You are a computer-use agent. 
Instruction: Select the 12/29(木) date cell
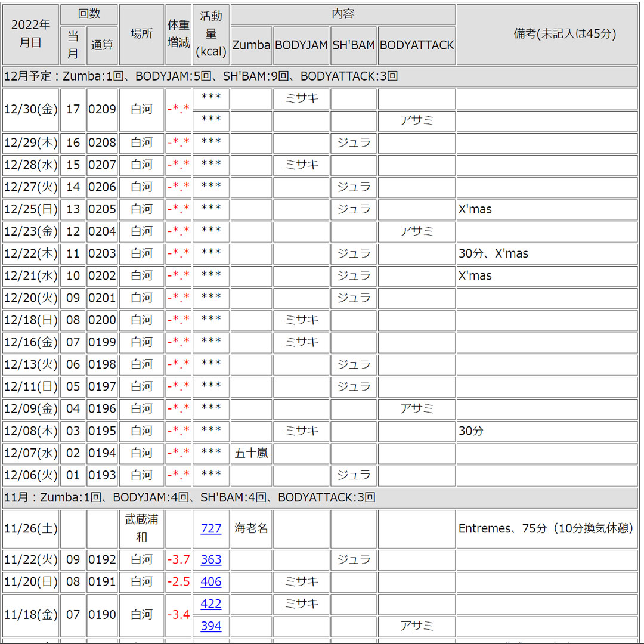pyautogui.click(x=31, y=143)
